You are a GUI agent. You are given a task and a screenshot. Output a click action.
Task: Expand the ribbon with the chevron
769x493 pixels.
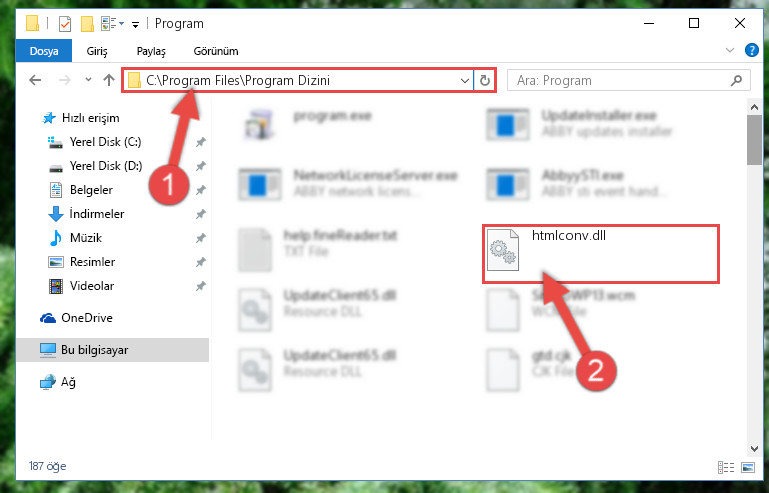point(730,50)
